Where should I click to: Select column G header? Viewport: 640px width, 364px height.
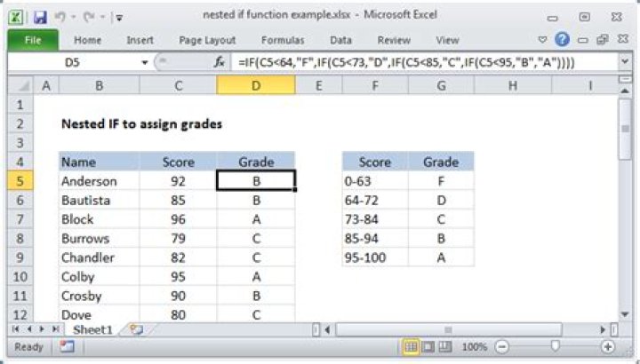[x=441, y=85]
